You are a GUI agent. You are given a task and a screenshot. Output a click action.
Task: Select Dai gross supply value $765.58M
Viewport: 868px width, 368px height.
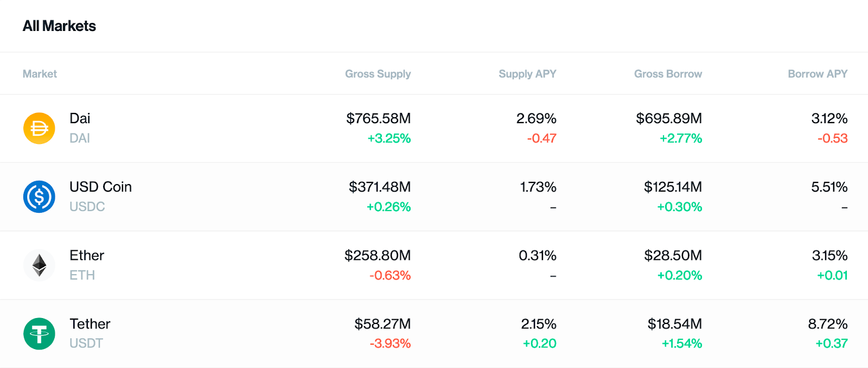(x=378, y=118)
